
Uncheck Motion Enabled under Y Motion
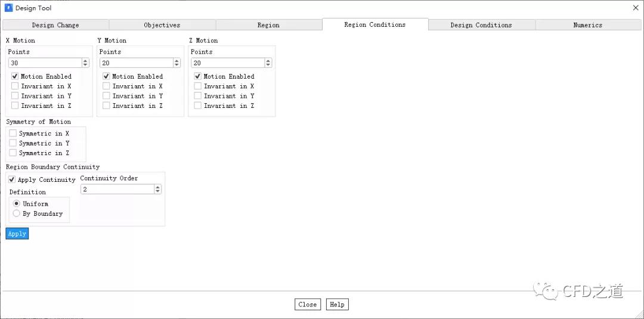[106, 76]
